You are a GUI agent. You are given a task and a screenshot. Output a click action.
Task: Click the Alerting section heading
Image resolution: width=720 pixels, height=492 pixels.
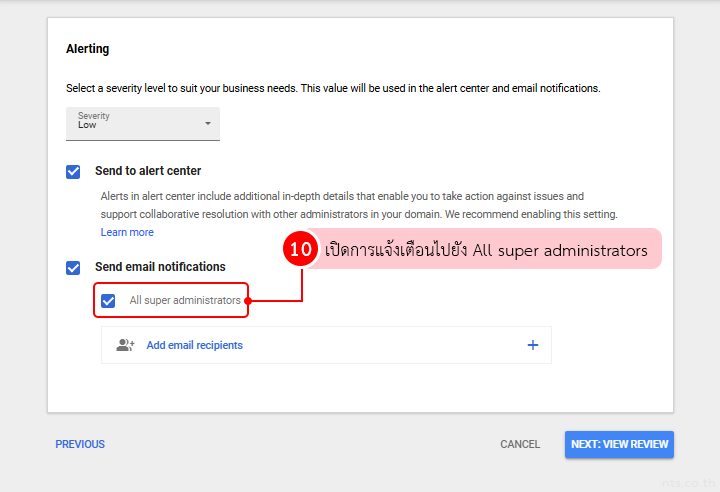(x=88, y=48)
